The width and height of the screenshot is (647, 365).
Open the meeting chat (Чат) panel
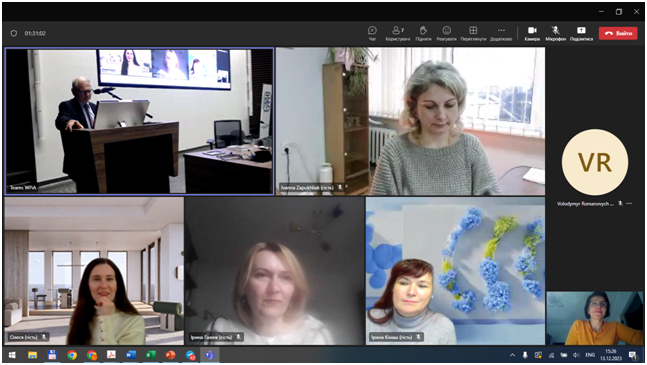tap(372, 33)
